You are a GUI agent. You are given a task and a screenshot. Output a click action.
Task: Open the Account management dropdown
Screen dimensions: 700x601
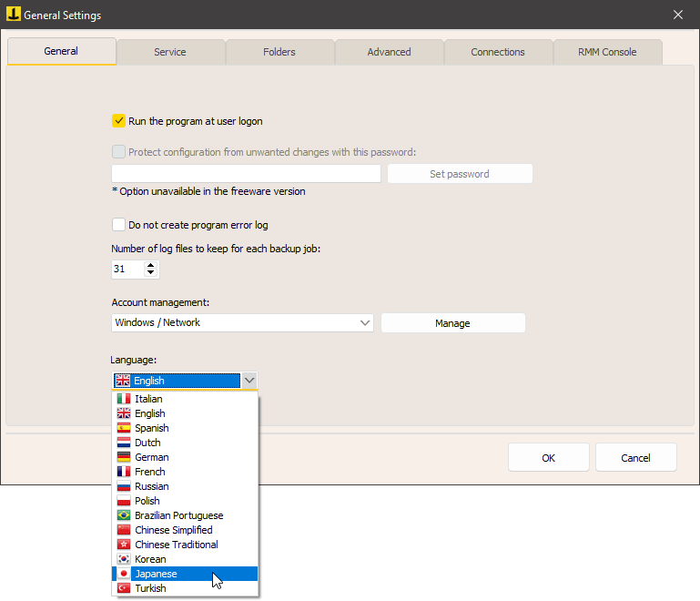tap(242, 322)
